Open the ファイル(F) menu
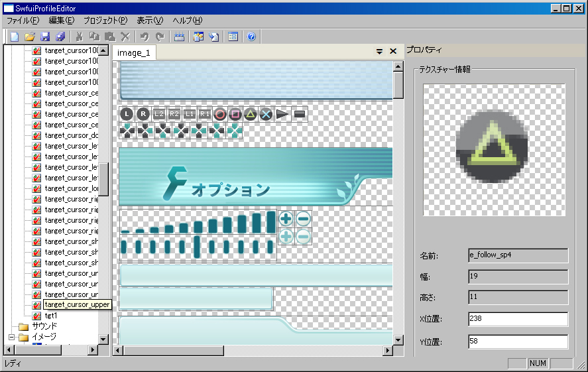The width and height of the screenshot is (588, 372). 23,21
